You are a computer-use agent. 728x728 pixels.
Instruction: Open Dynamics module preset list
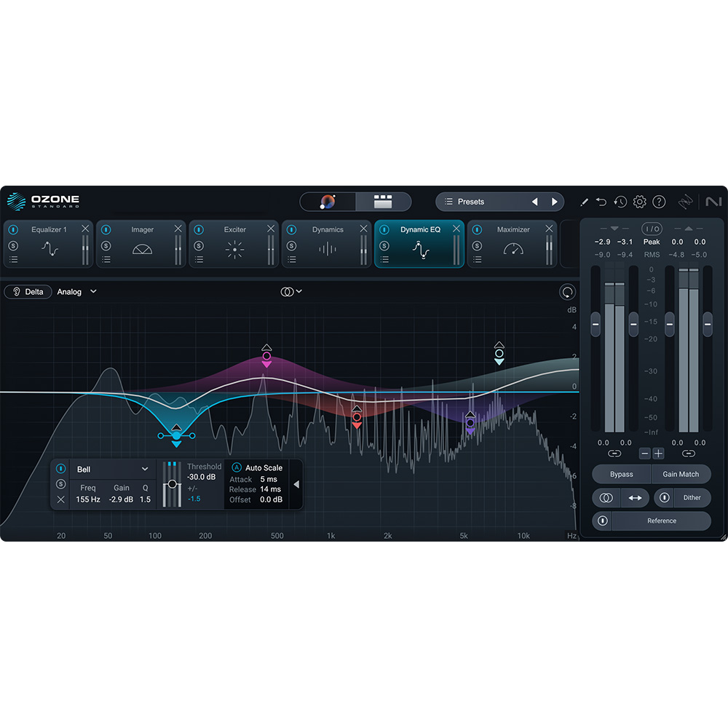click(292, 260)
